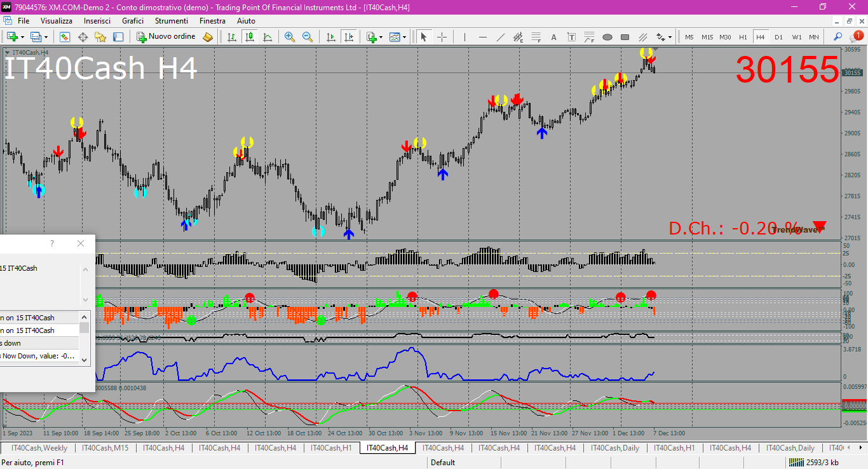Click the Nuovo ordine button

pyautogui.click(x=166, y=37)
